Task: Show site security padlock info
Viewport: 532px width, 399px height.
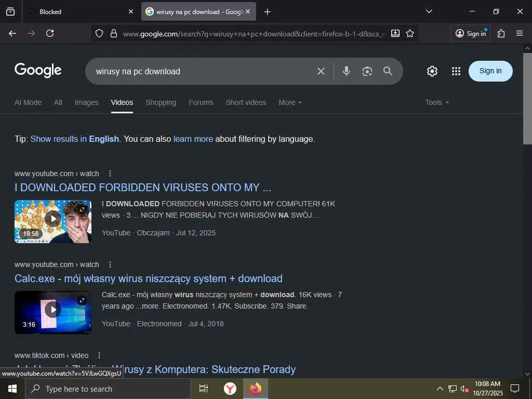Action: 114,33
